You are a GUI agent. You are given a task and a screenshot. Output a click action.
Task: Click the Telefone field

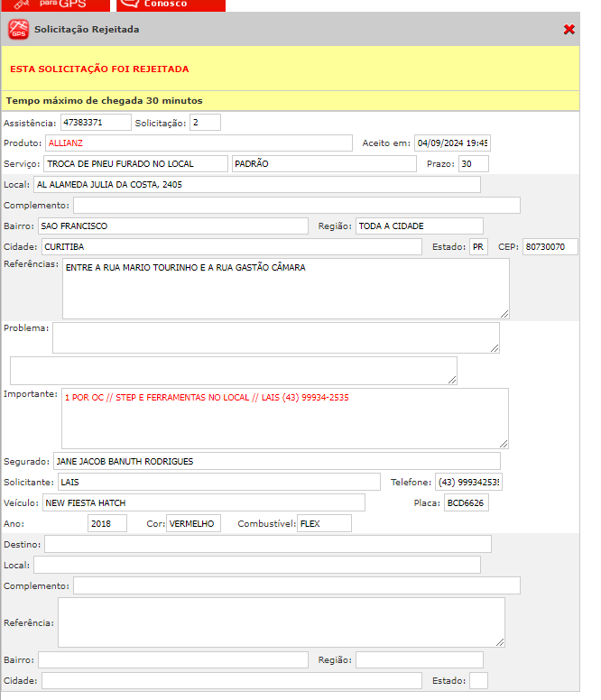(469, 482)
